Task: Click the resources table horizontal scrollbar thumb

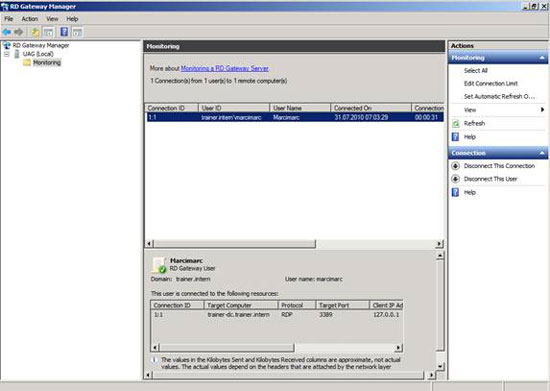Action: pyautogui.click(x=227, y=348)
